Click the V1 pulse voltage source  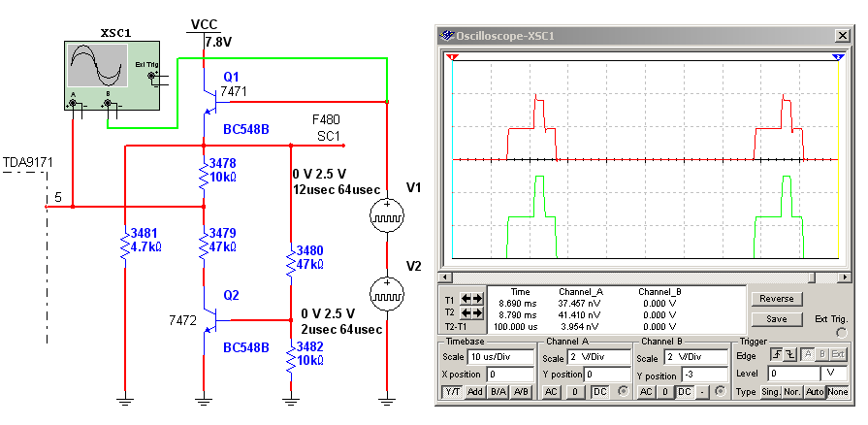[x=386, y=219]
